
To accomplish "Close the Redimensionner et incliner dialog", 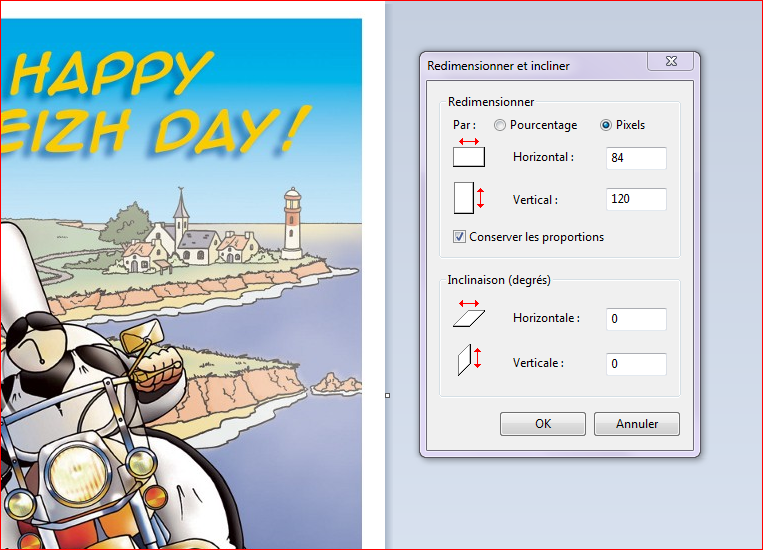I will (x=671, y=61).
